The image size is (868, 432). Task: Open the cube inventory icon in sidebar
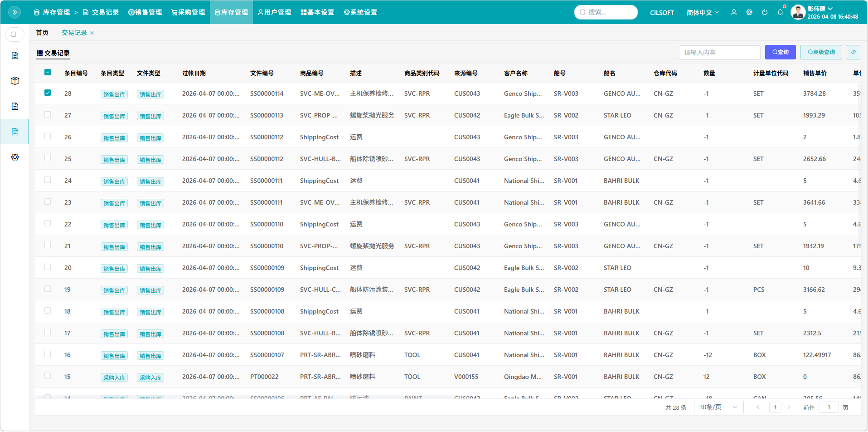point(15,81)
